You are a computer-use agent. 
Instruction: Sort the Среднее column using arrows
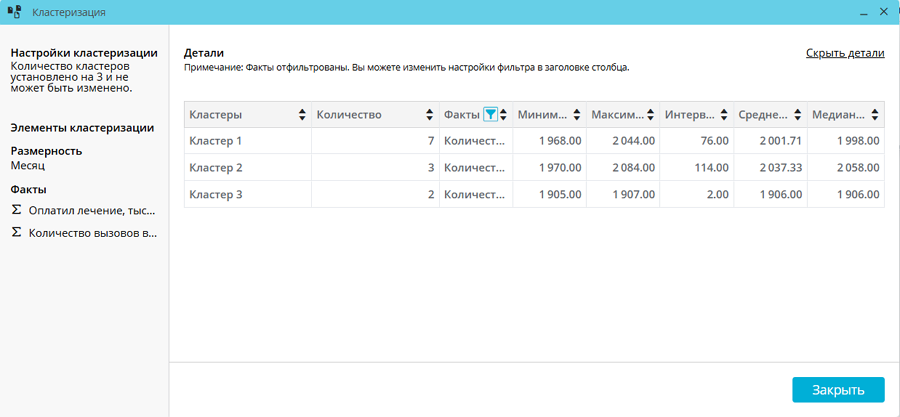[x=798, y=115]
